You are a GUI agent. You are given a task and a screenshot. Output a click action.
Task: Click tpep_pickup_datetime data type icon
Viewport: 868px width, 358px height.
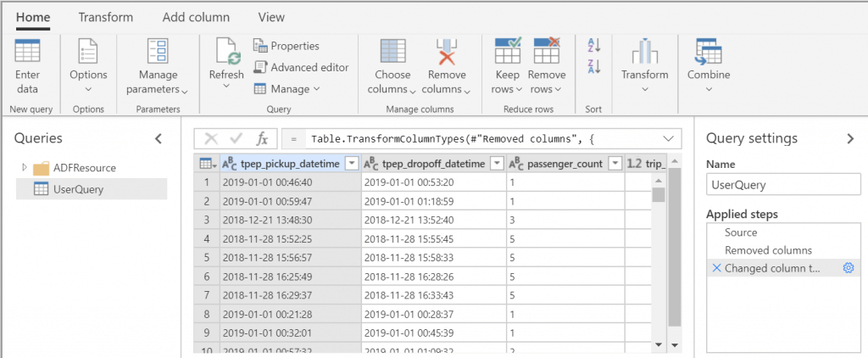(x=230, y=164)
